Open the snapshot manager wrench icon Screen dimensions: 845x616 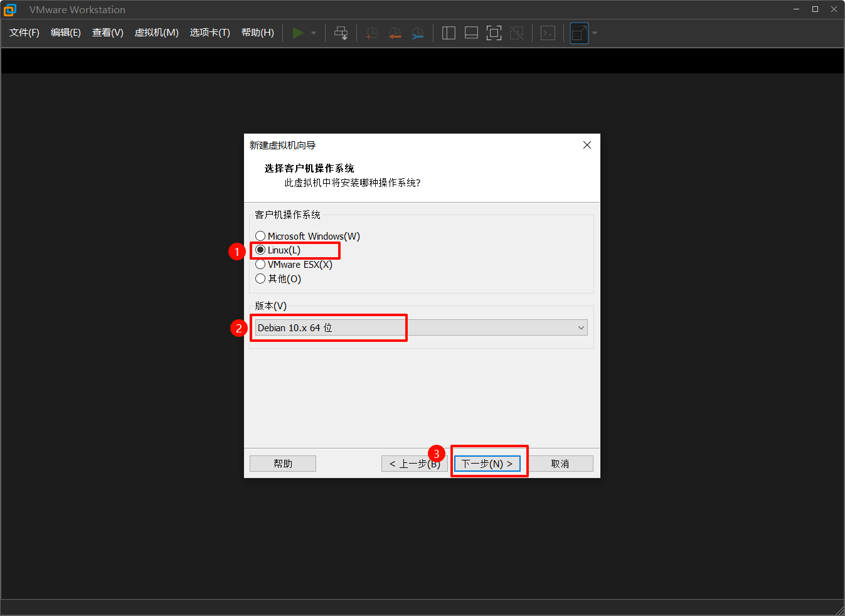(417, 33)
